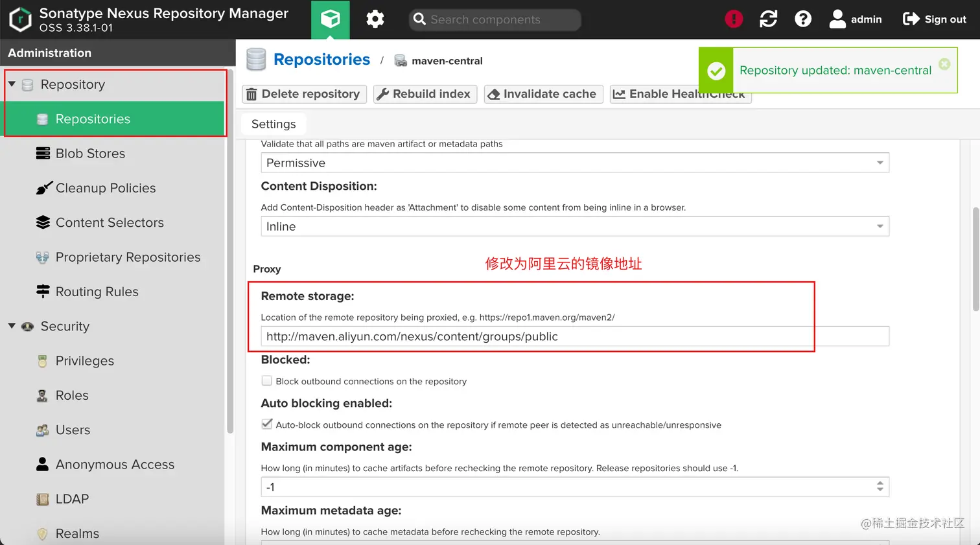Click the Roles person icon

click(x=43, y=395)
